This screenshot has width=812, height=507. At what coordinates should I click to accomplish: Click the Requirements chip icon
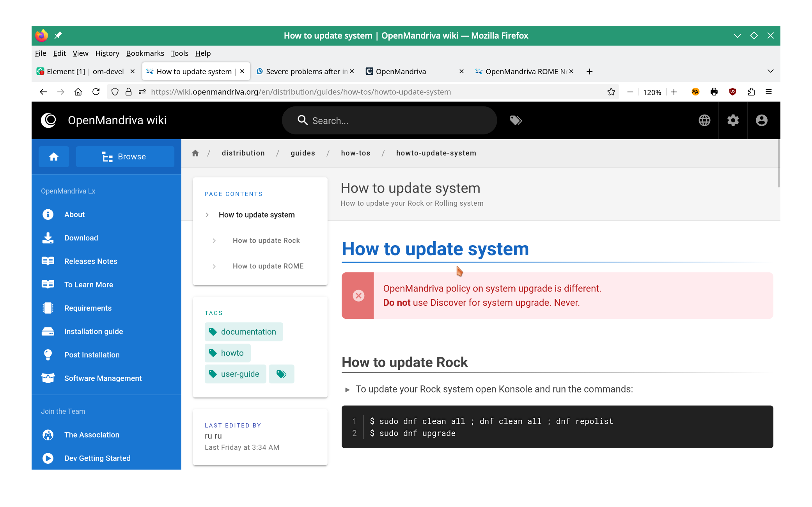tap(48, 308)
